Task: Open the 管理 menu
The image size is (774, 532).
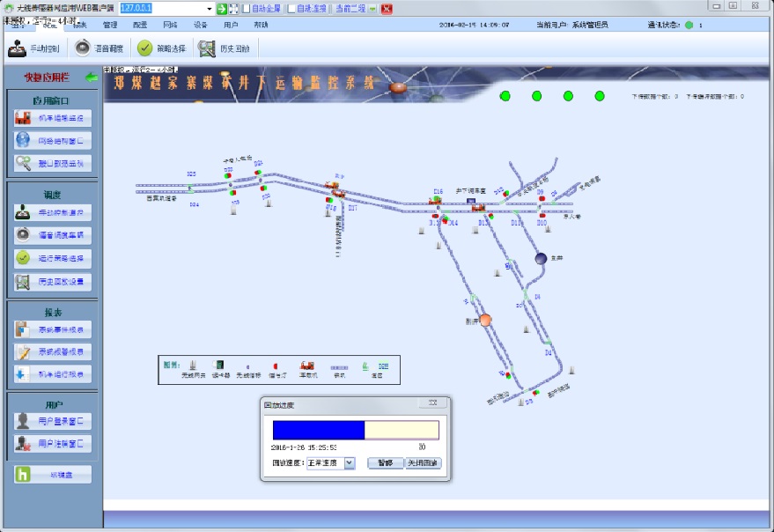Action: pos(110,25)
